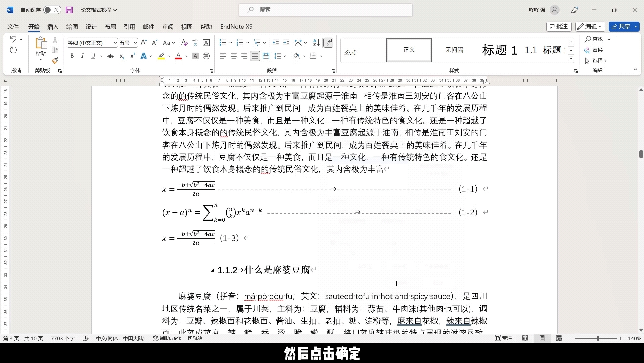
Task: Click the distributed alignment icon
Action: (266, 56)
